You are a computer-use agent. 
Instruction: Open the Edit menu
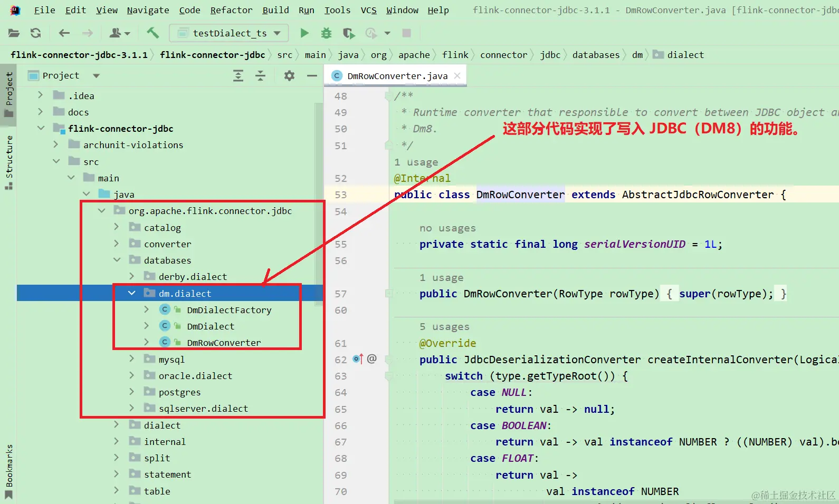point(75,10)
